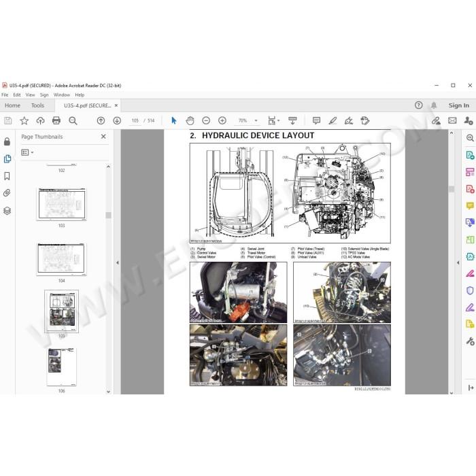Open the Window menu
Viewport: 476px width, 476px height.
(x=62, y=95)
